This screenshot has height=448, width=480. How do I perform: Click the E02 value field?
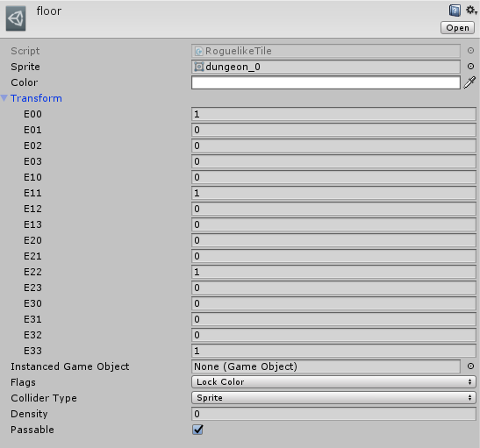(333, 146)
